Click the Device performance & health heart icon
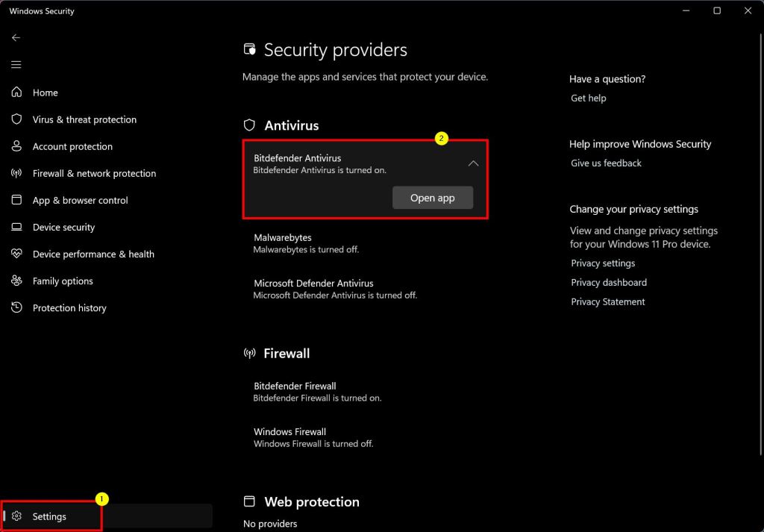Image resolution: width=764 pixels, height=532 pixels. point(16,254)
